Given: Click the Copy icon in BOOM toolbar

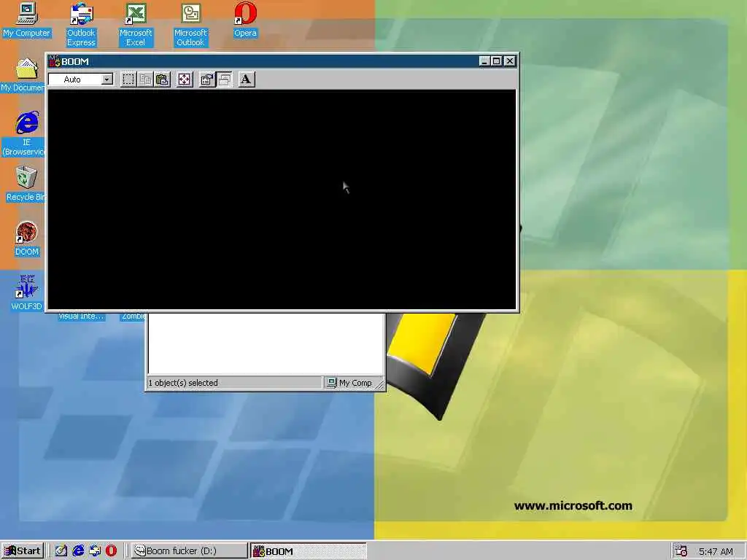Looking at the screenshot, I should tap(145, 79).
